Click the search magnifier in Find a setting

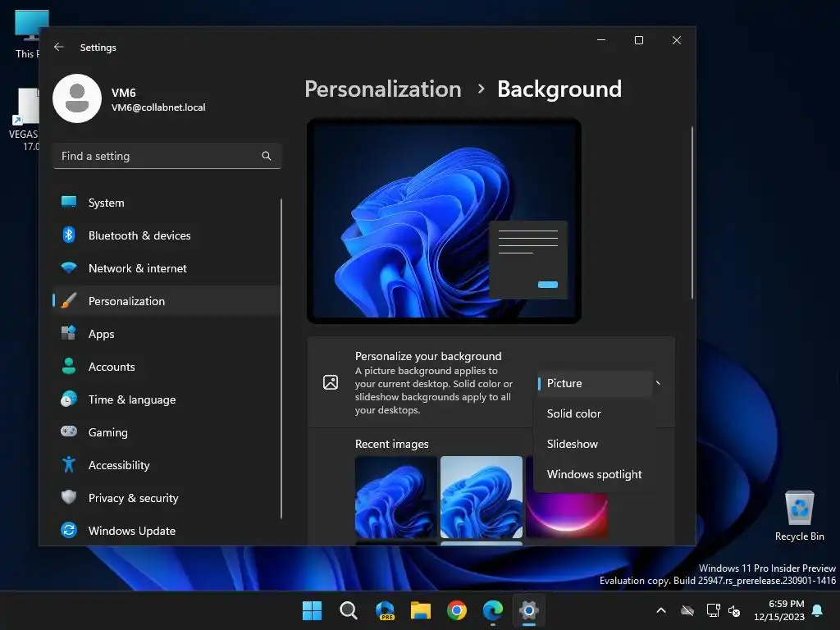[267, 156]
